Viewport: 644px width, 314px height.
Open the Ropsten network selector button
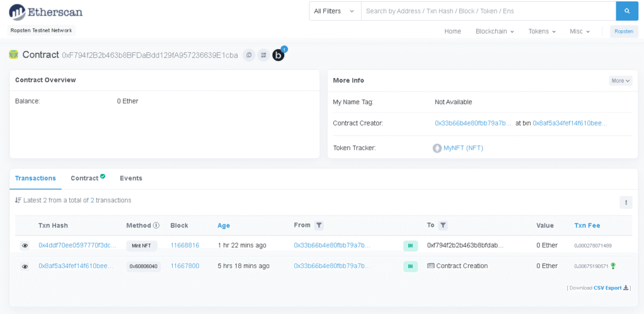[624, 31]
